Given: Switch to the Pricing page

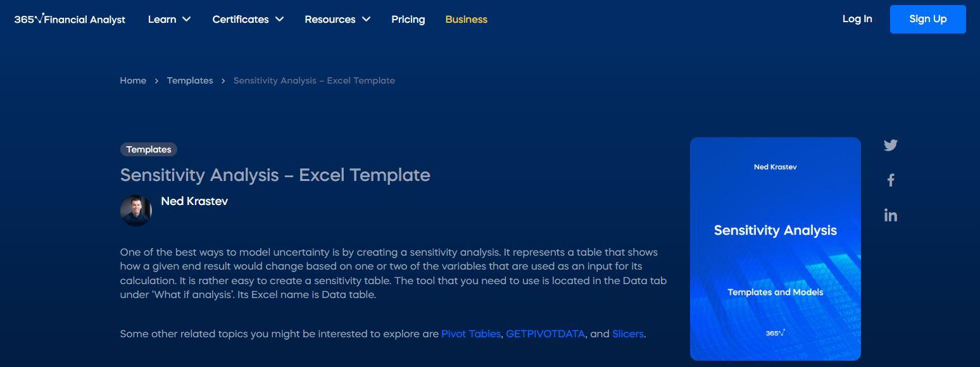Looking at the screenshot, I should coord(408,19).
